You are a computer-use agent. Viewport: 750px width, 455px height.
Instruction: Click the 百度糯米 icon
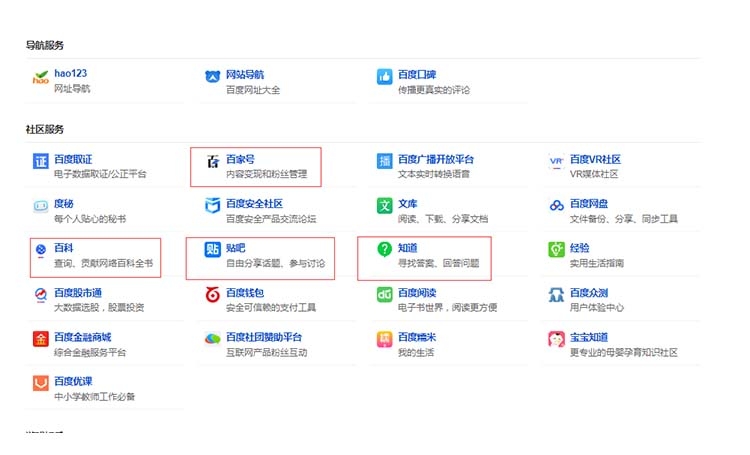(x=385, y=339)
